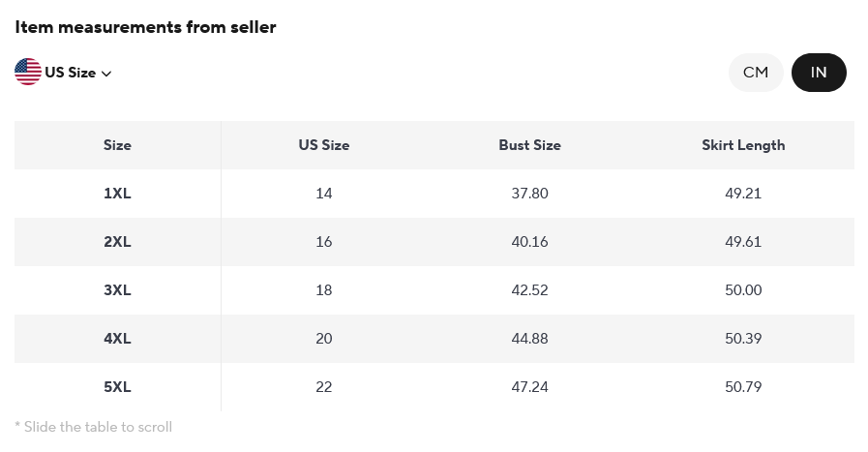The height and width of the screenshot is (452, 868).
Task: Click the Size column header
Action: (117, 145)
